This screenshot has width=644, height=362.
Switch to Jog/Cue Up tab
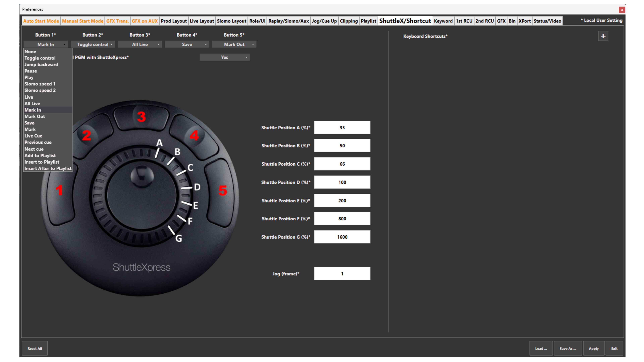coord(324,21)
